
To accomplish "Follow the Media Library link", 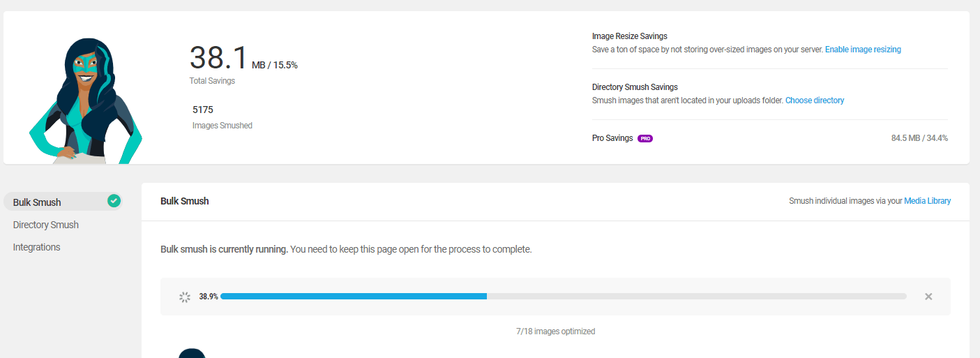I will pyautogui.click(x=927, y=201).
